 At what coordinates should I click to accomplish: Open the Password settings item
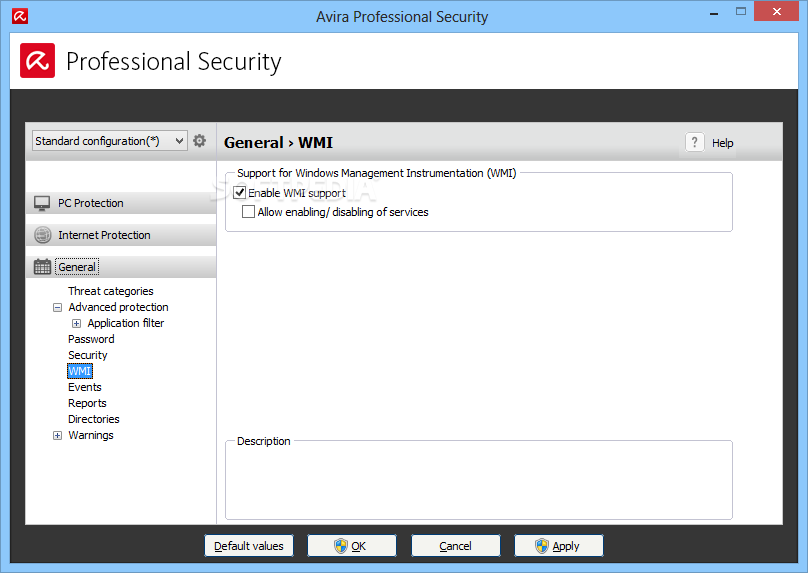tap(91, 339)
